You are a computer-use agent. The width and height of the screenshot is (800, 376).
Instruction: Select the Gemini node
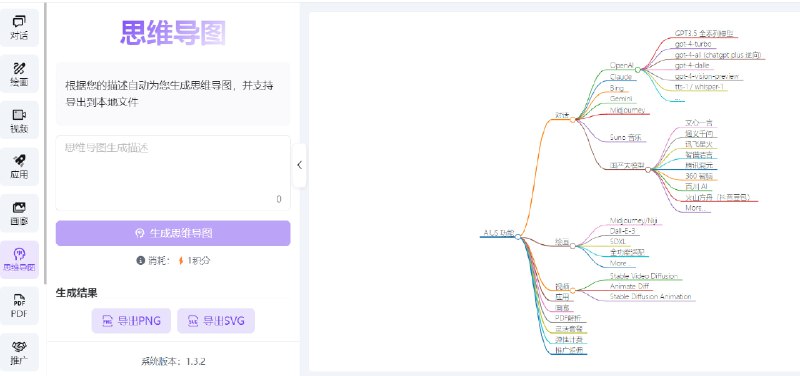pos(621,98)
